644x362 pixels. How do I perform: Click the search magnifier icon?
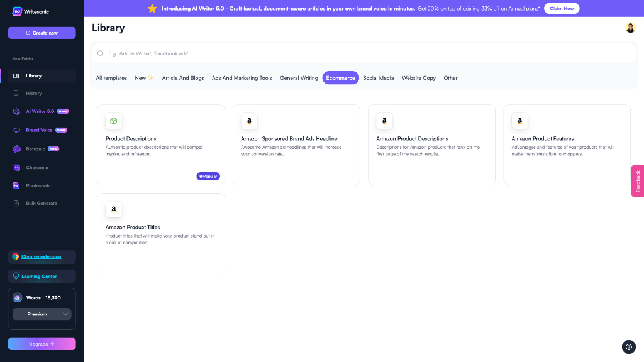100,53
